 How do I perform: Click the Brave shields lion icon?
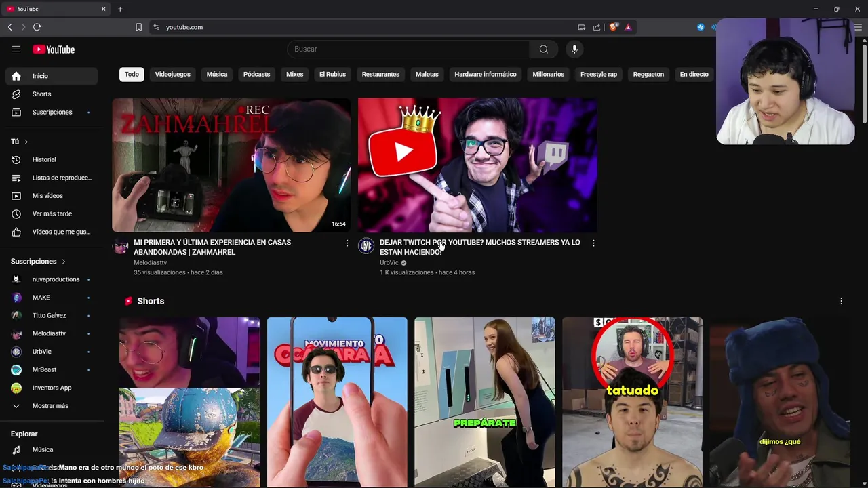pyautogui.click(x=613, y=27)
